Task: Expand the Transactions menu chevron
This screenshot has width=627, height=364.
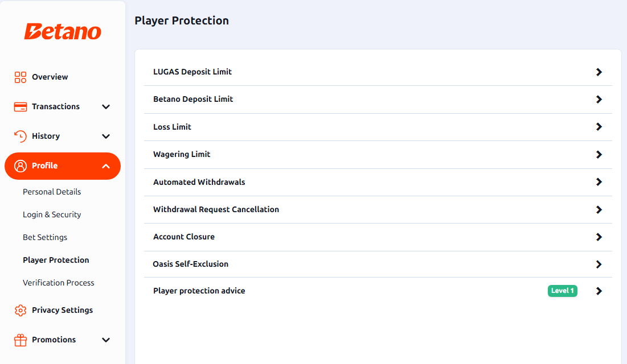Action: (106, 107)
